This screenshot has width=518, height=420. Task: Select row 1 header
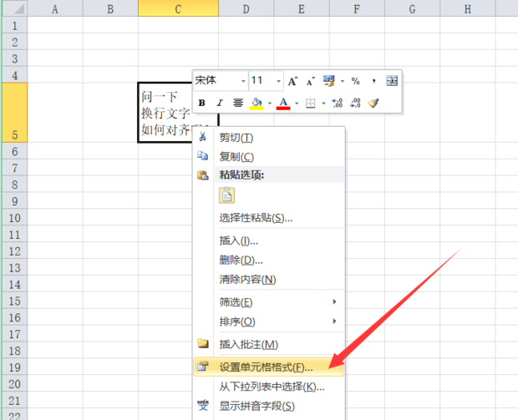[x=14, y=25]
